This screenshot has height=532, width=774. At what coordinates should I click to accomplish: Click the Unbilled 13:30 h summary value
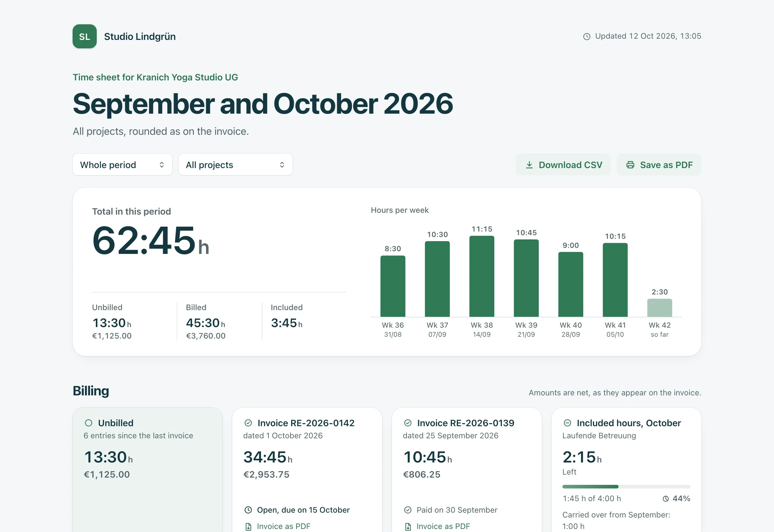tap(112, 323)
